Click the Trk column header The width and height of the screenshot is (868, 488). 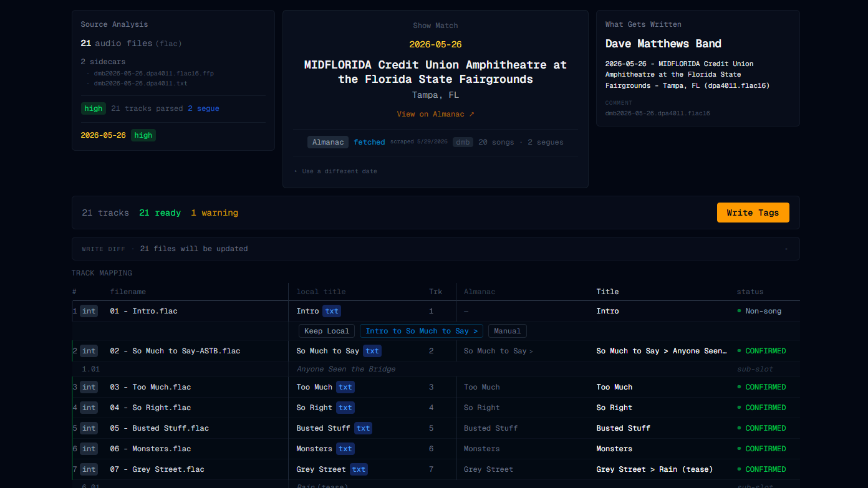pos(435,292)
